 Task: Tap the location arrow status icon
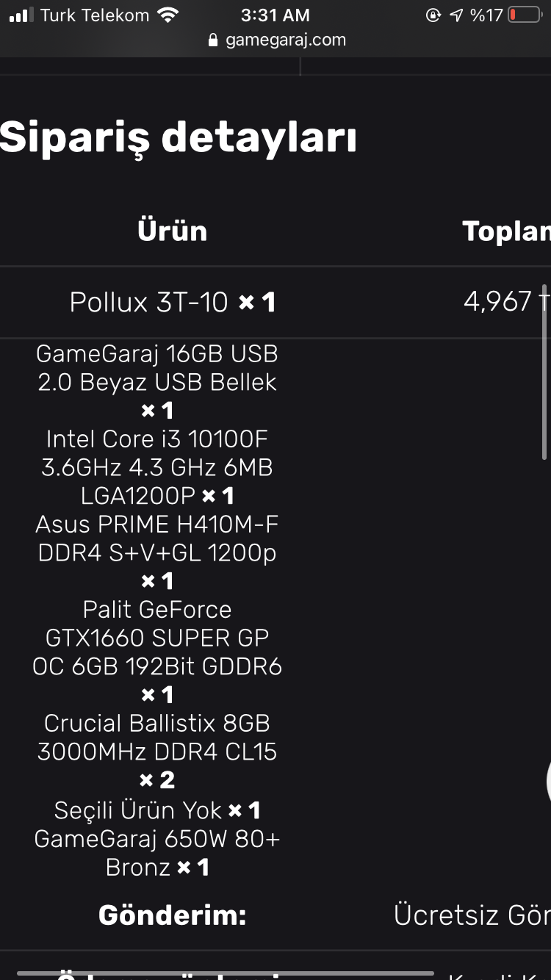pyautogui.click(x=456, y=15)
